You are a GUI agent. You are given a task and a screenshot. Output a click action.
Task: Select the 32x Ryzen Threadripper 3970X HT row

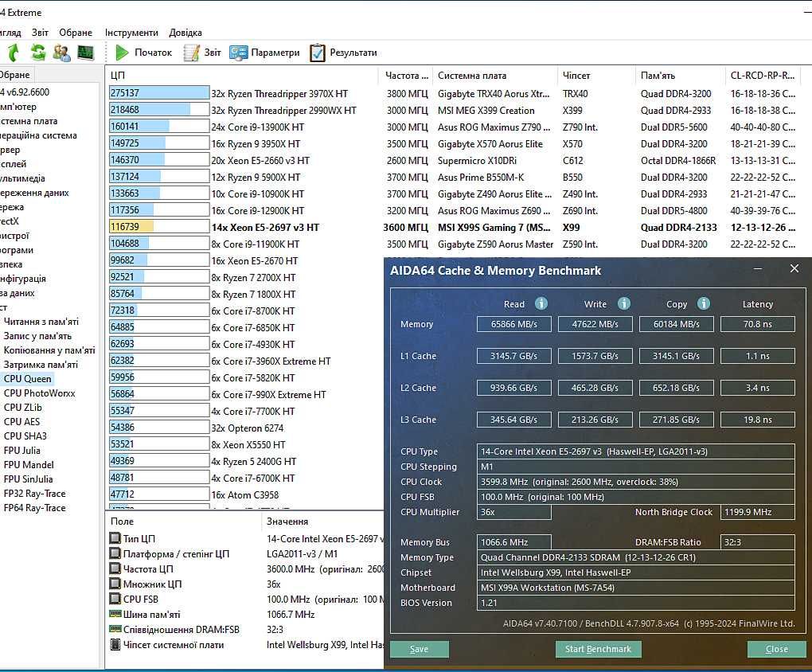[x=279, y=93]
